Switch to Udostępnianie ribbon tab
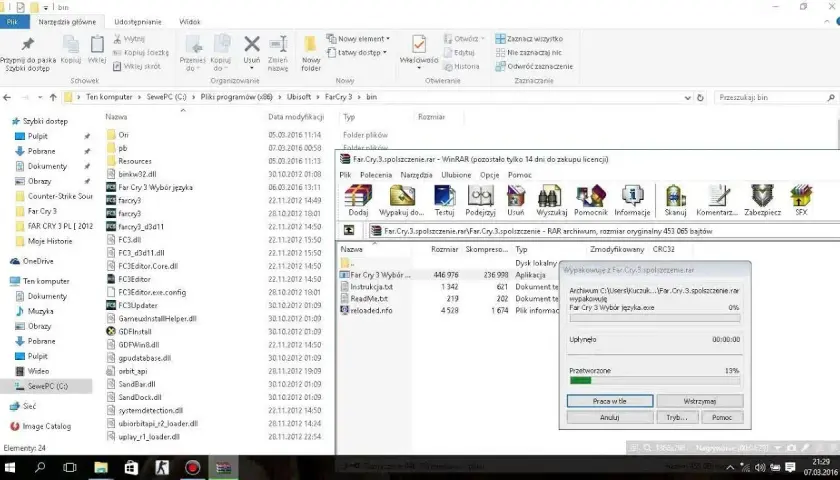 point(138,22)
